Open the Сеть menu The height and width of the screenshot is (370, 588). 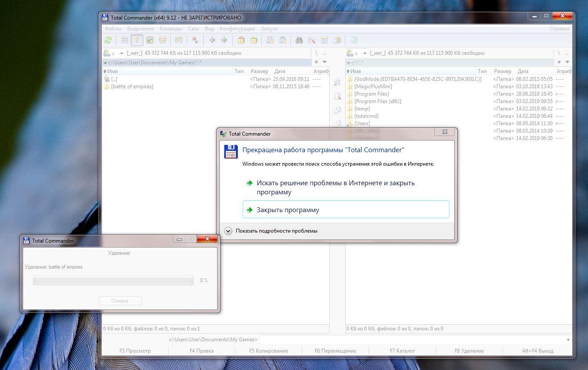pyautogui.click(x=193, y=29)
